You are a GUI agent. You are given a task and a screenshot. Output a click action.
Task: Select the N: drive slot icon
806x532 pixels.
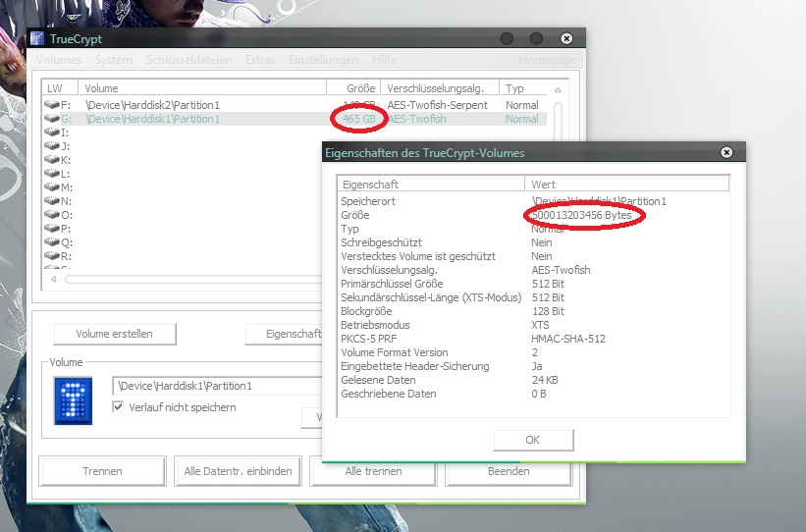tap(52, 201)
